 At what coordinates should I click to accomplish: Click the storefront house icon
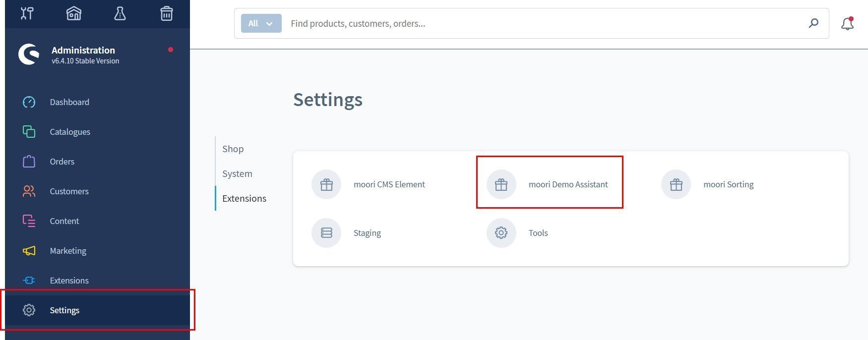(74, 13)
